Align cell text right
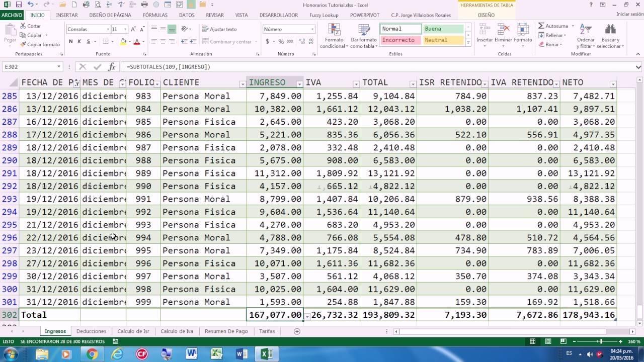The width and height of the screenshot is (644, 362). (172, 42)
